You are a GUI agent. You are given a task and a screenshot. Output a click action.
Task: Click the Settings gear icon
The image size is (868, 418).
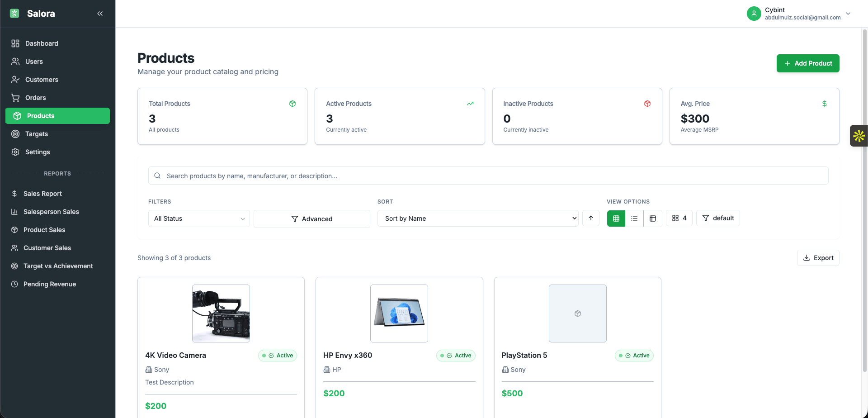click(15, 152)
